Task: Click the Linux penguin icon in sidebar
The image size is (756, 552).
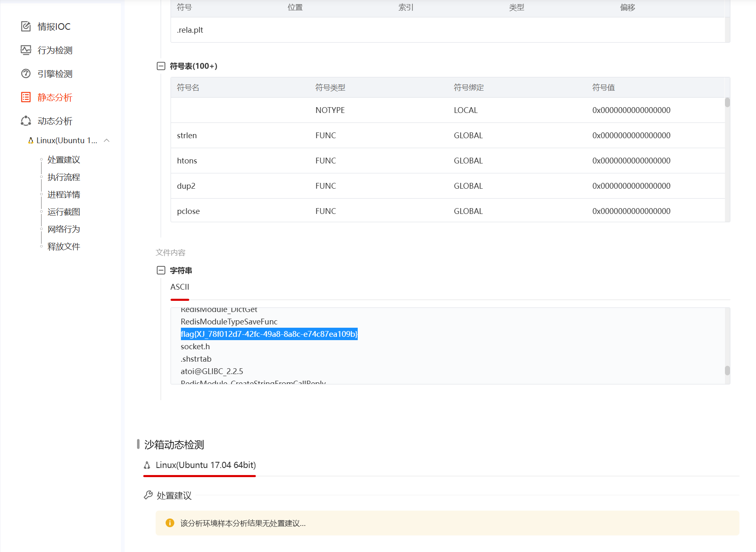Action: [x=31, y=141]
